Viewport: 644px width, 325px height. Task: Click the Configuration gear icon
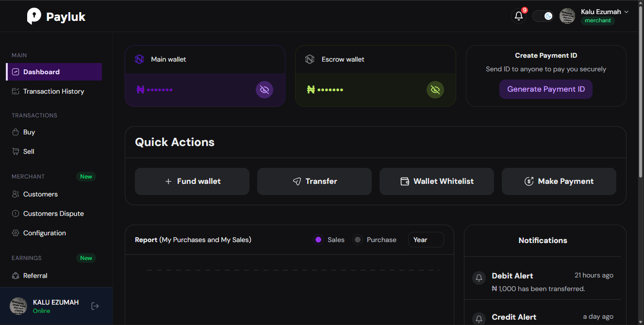click(x=16, y=232)
